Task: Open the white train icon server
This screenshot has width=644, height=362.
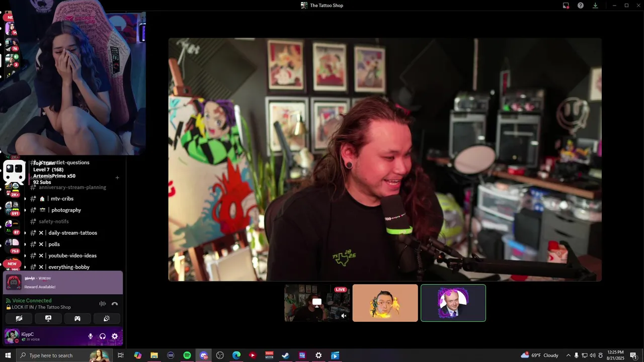Action: click(14, 171)
